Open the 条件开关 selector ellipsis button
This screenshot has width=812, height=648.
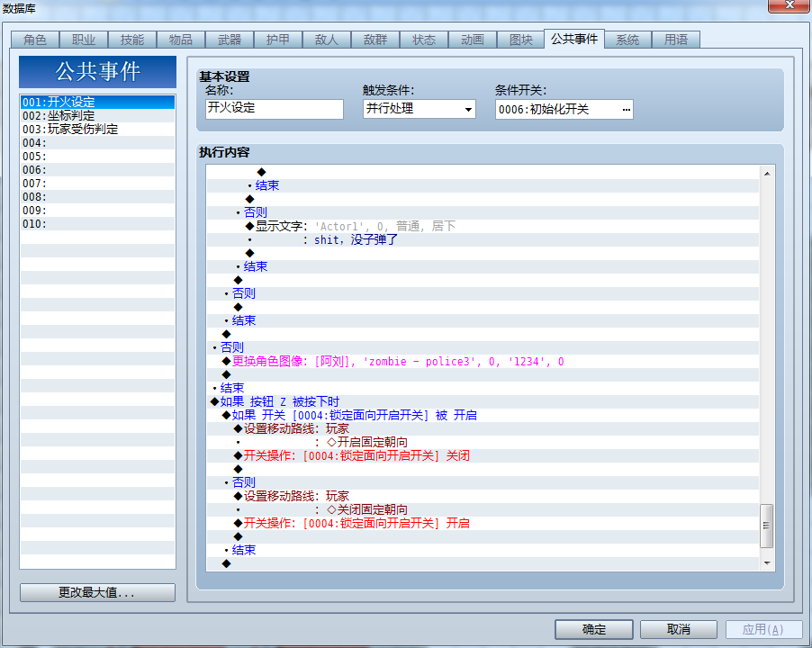[x=626, y=109]
